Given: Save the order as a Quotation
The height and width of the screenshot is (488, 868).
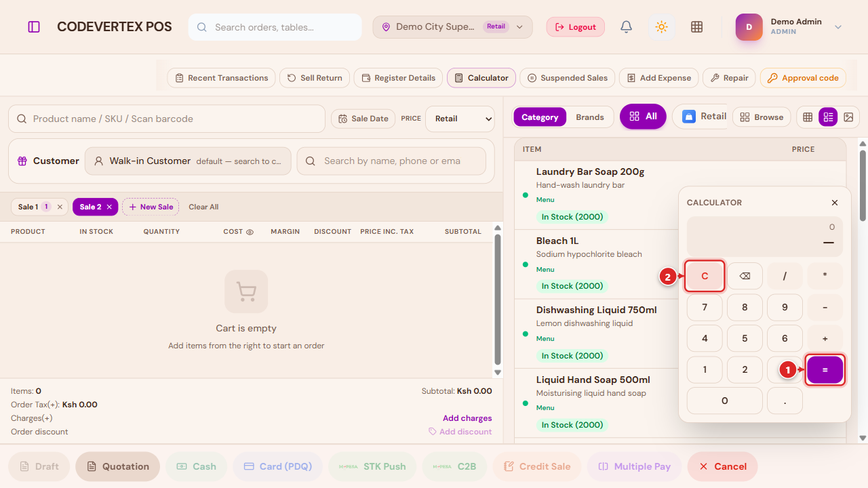Looking at the screenshot, I should tap(118, 466).
